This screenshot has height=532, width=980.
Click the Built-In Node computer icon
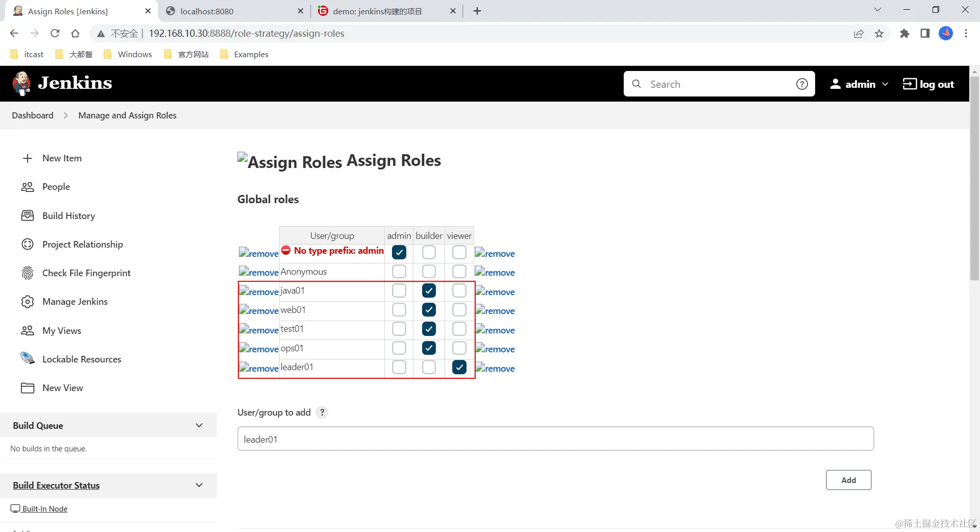pos(15,509)
